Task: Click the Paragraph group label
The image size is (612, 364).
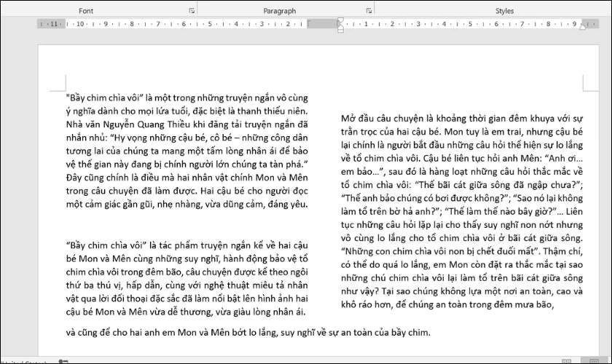Action: coord(280,11)
